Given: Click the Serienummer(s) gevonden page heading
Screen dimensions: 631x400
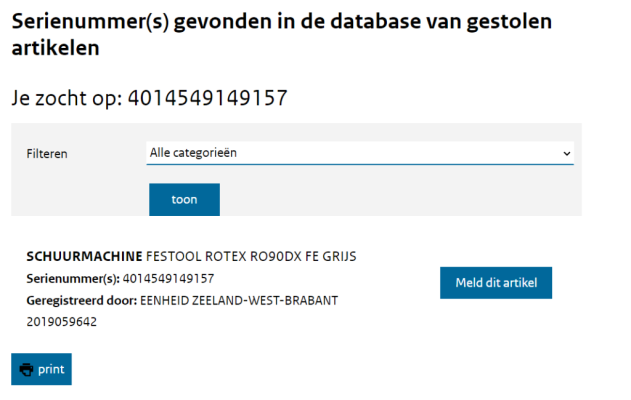Looking at the screenshot, I should tap(282, 35).
